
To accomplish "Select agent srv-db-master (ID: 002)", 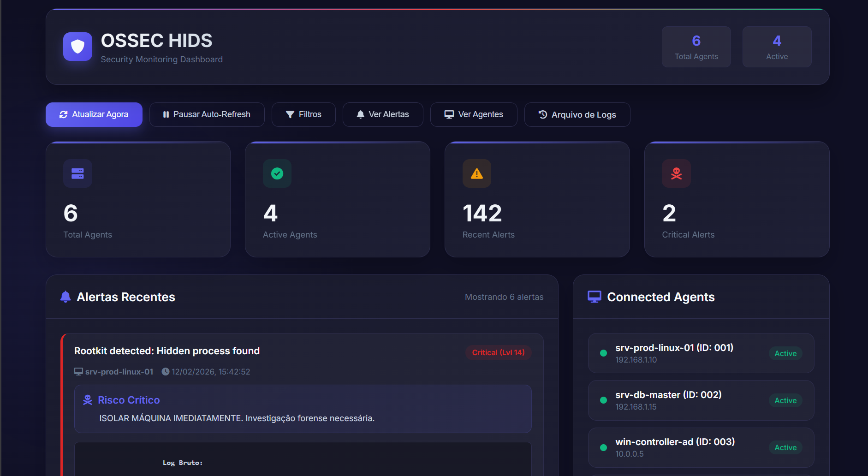I will 701,400.
